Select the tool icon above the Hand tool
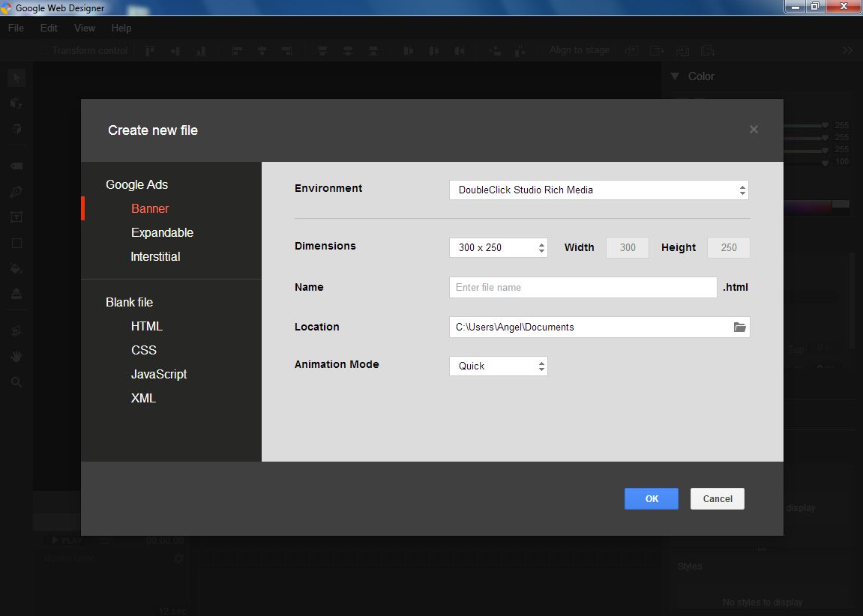Viewport: 863px width, 616px height. pos(16,330)
